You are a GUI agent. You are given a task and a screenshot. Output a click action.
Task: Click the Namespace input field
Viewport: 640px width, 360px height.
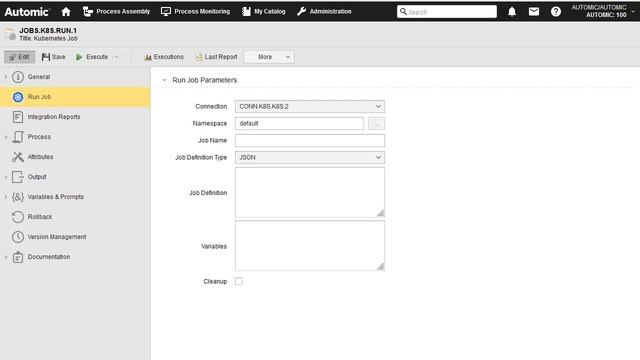click(x=299, y=123)
